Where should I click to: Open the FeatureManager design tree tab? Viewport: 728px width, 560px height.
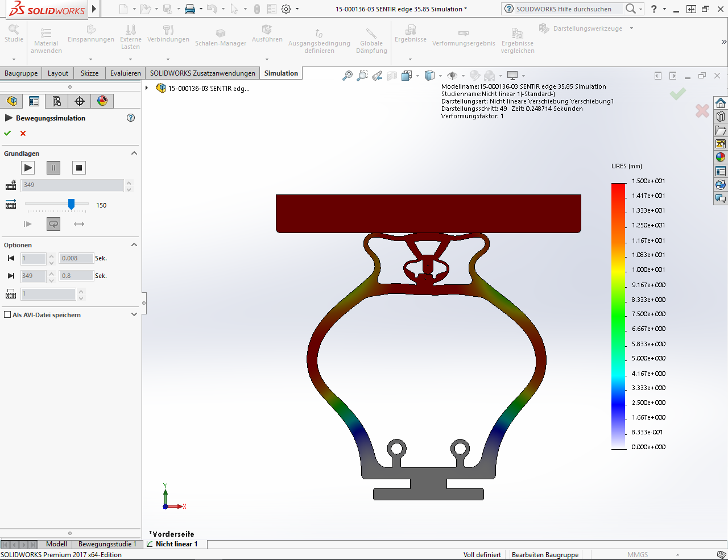coord(11,101)
